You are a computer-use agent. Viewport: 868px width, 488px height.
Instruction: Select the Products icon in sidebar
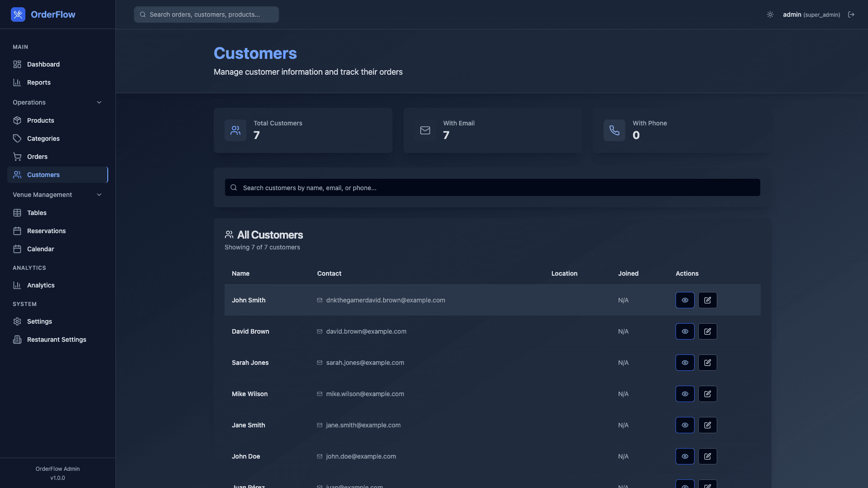pos(17,120)
